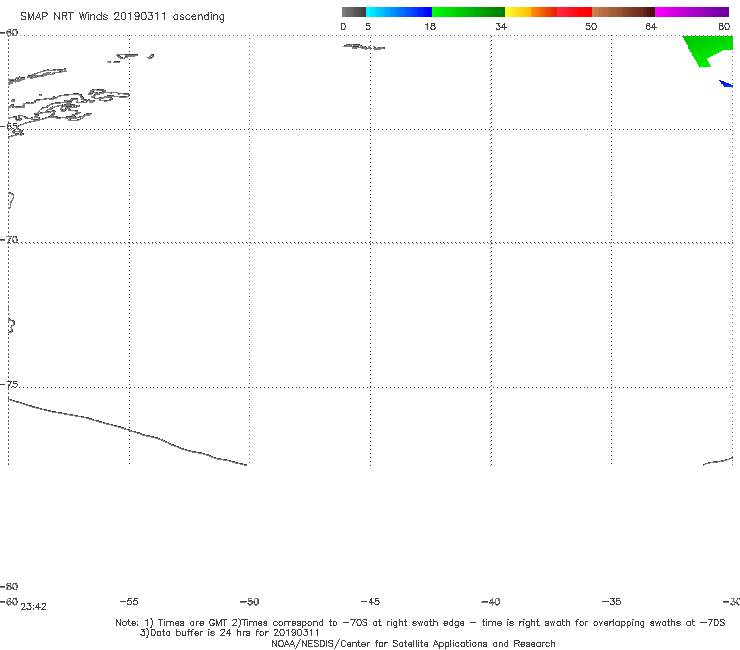This screenshot has height=650, width=740.
Task: Click the -45 longitude label
Action: (370, 601)
